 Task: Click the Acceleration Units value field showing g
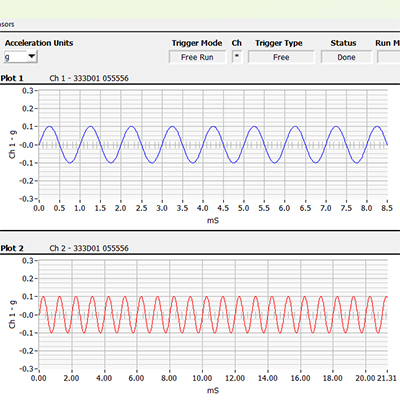(15, 57)
